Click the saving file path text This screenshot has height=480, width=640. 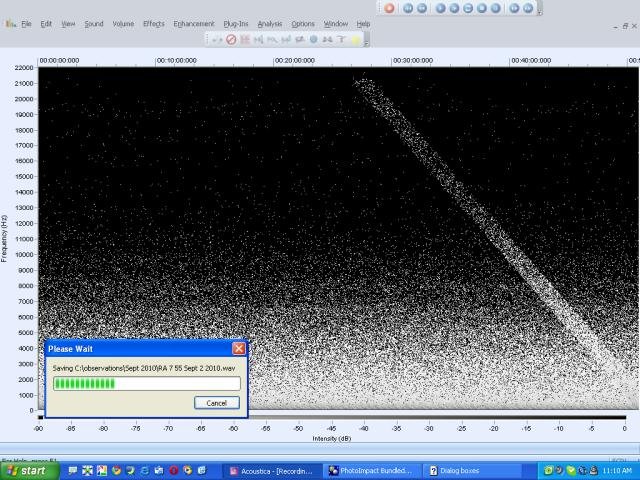point(144,368)
